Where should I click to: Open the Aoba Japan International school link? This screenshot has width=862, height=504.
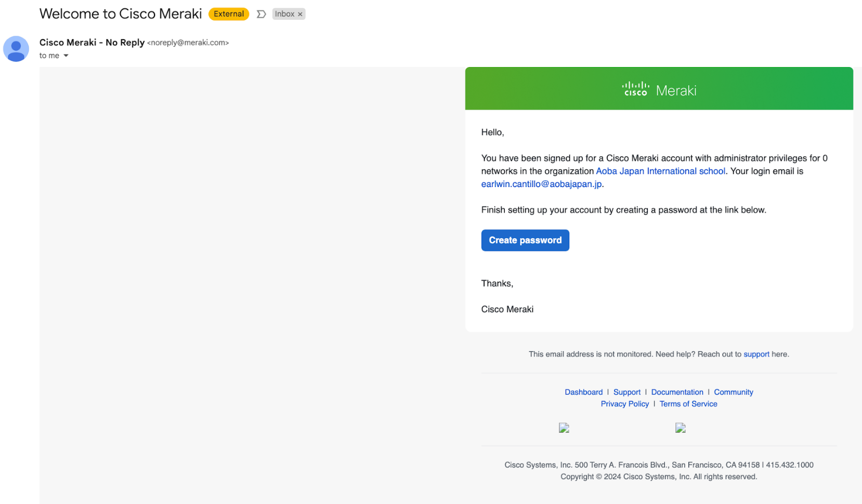660,171
